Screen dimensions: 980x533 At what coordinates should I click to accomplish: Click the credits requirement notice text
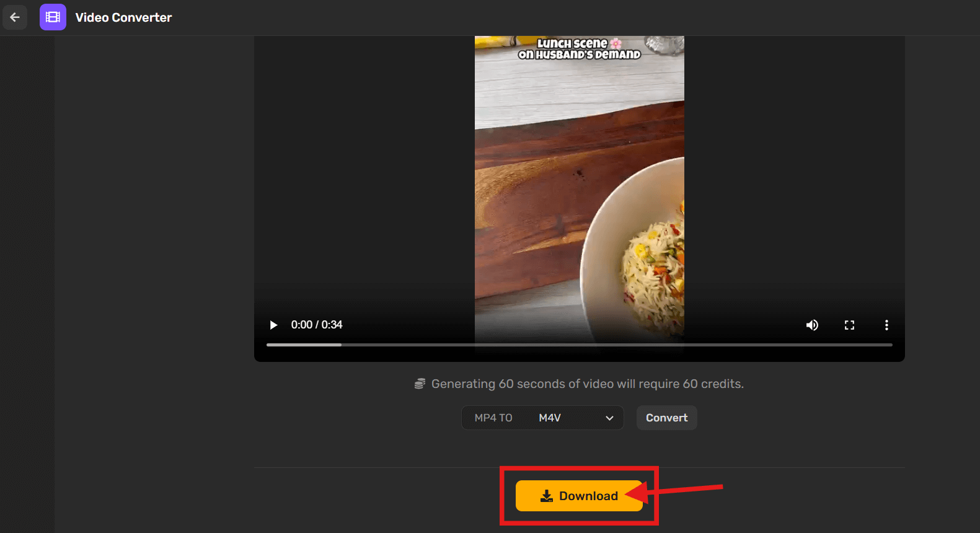[588, 384]
